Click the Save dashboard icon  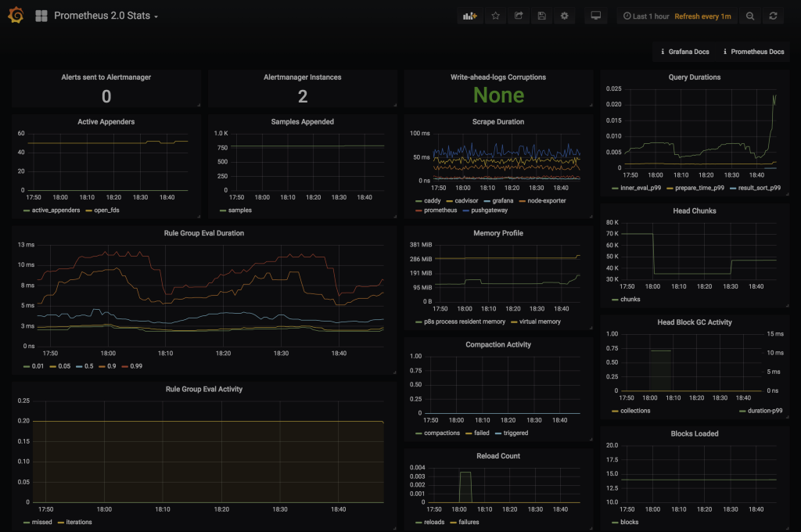(541, 16)
